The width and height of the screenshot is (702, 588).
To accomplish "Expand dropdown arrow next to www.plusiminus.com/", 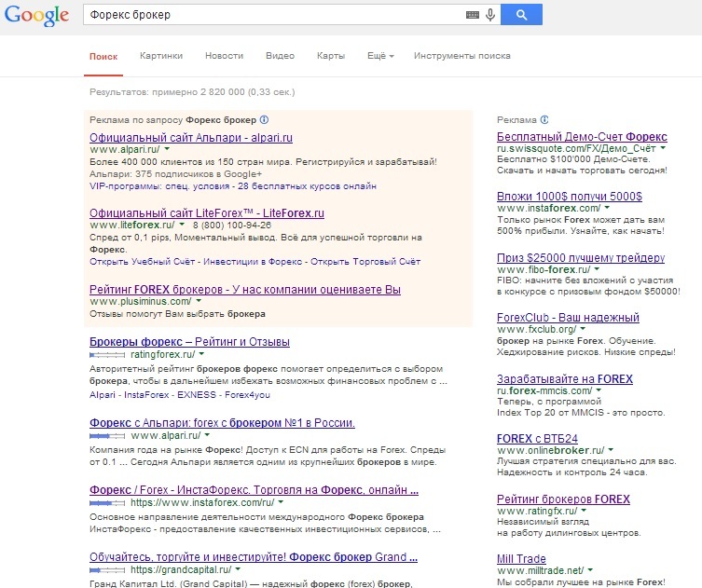I will (x=199, y=301).
